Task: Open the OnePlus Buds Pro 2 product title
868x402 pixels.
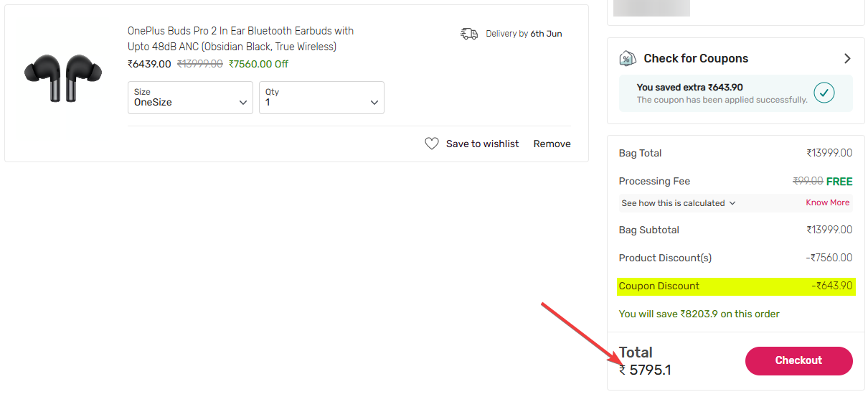Action: pyautogui.click(x=240, y=39)
